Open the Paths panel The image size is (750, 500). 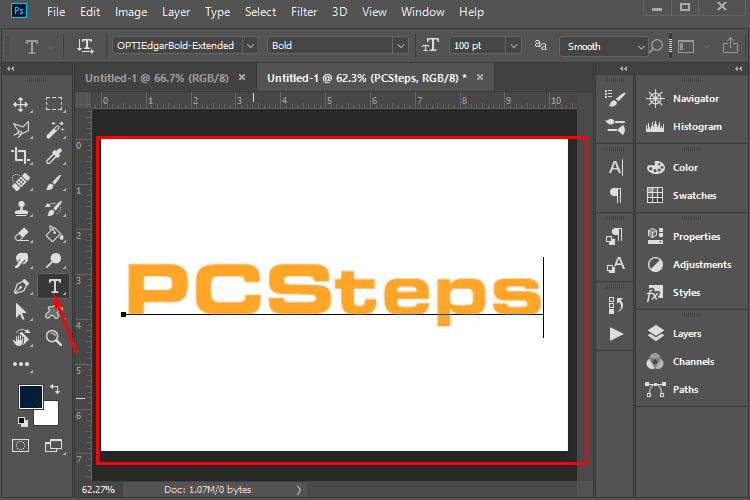pyautogui.click(x=672, y=390)
